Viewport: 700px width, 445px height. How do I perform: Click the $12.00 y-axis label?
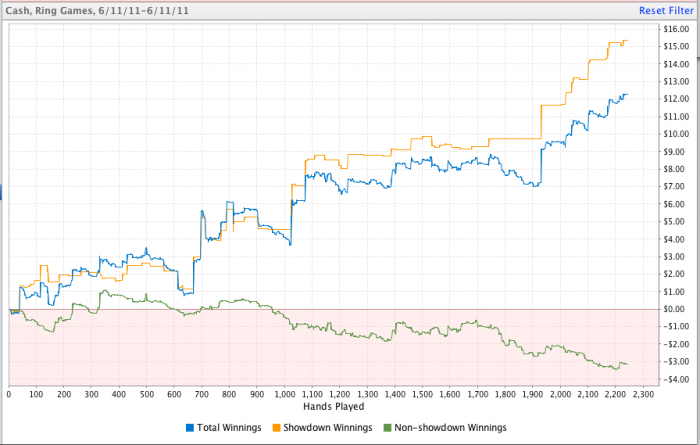(676, 99)
